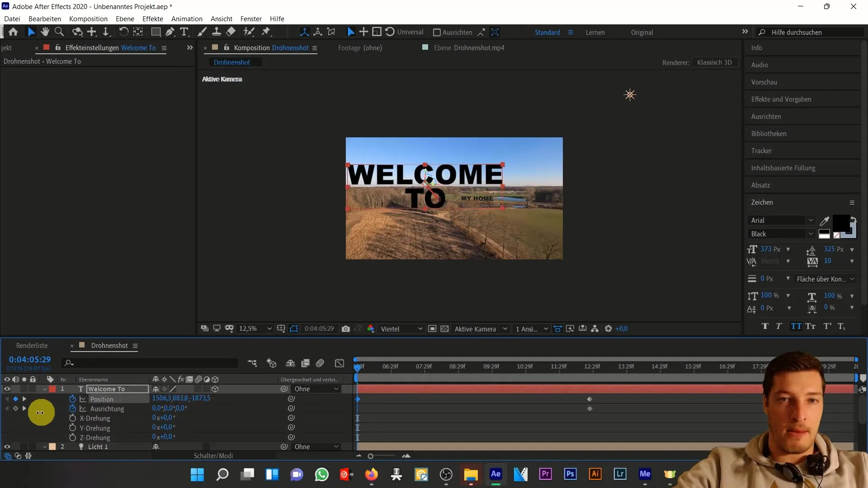The image size is (868, 488).
Task: Toggle visibility of Licht 1 layer
Action: [7, 447]
